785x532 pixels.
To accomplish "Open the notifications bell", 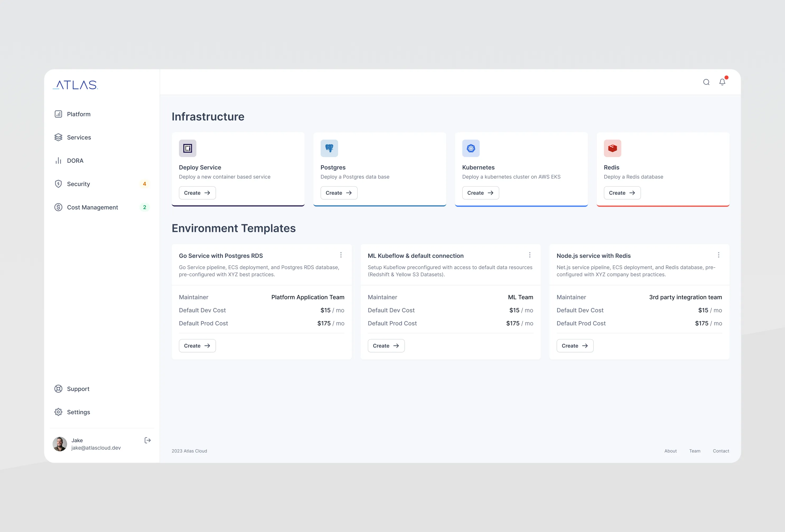I will [722, 82].
